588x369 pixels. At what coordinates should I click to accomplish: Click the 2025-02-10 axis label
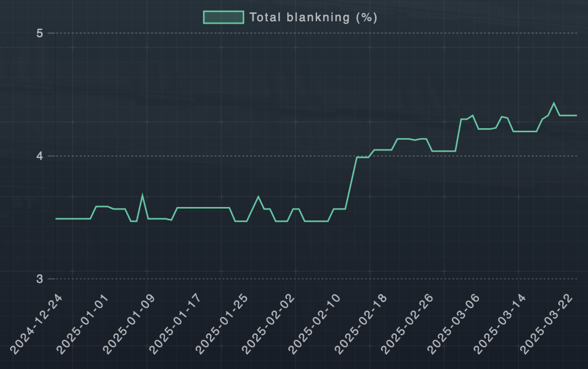[x=315, y=324]
